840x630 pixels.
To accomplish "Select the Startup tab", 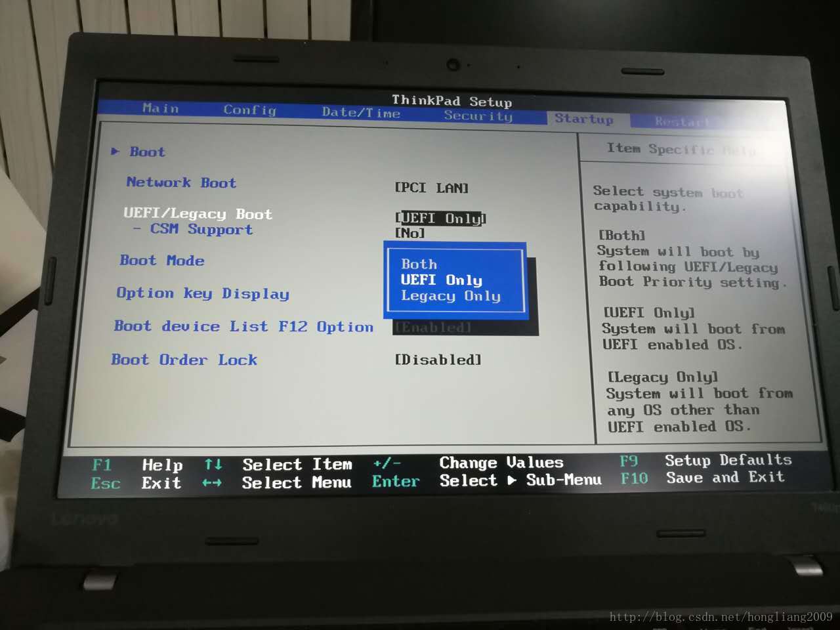I will click(584, 119).
